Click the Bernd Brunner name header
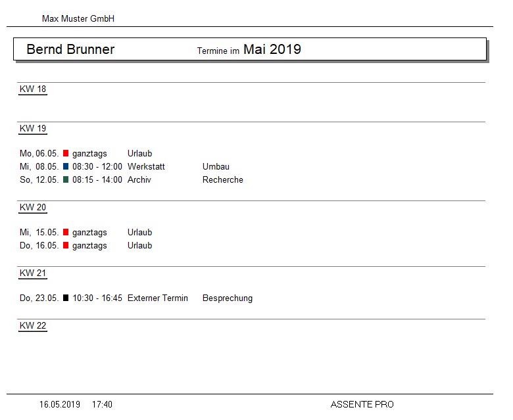Viewport: 513px width, 420px height. coord(70,49)
